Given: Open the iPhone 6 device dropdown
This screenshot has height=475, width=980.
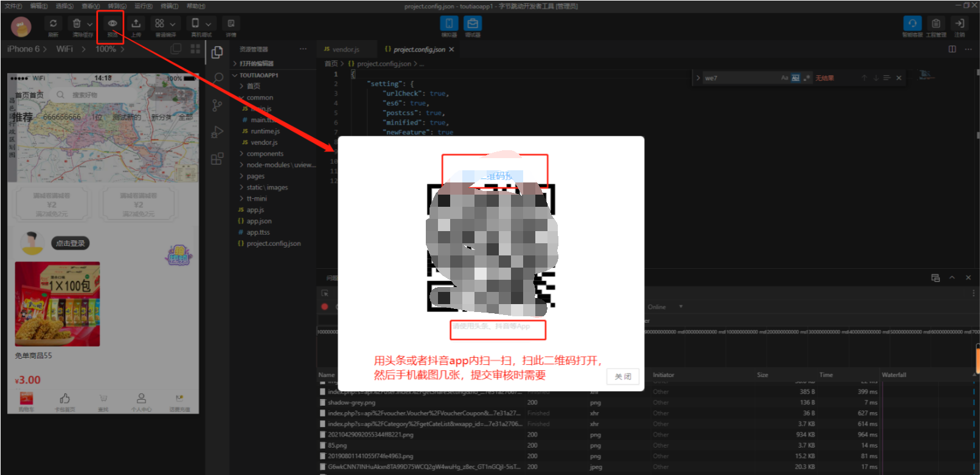Looking at the screenshot, I should point(27,49).
